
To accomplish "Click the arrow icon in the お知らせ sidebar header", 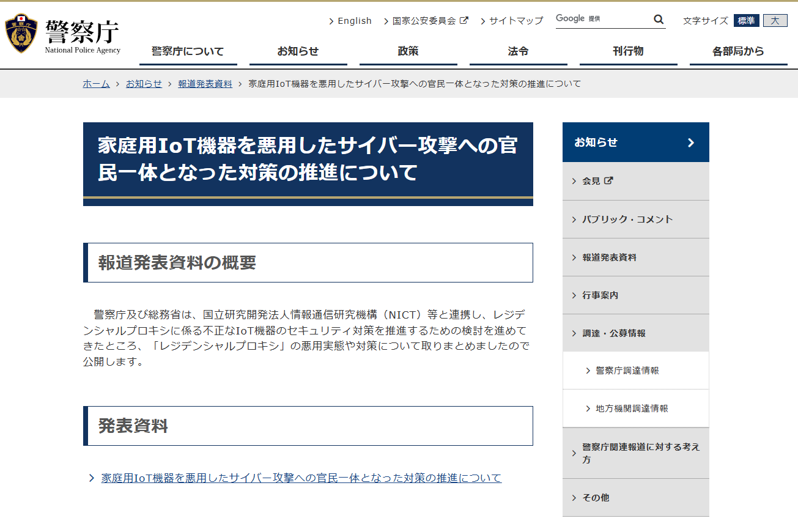I will click(x=691, y=142).
